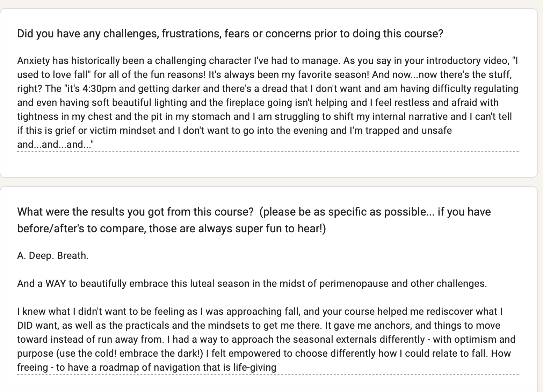
Task: Click the words "How freeing" in second answer
Action: (x=501, y=354)
